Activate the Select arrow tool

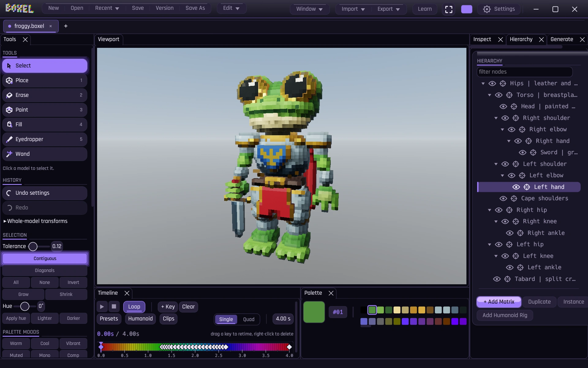tap(45, 66)
